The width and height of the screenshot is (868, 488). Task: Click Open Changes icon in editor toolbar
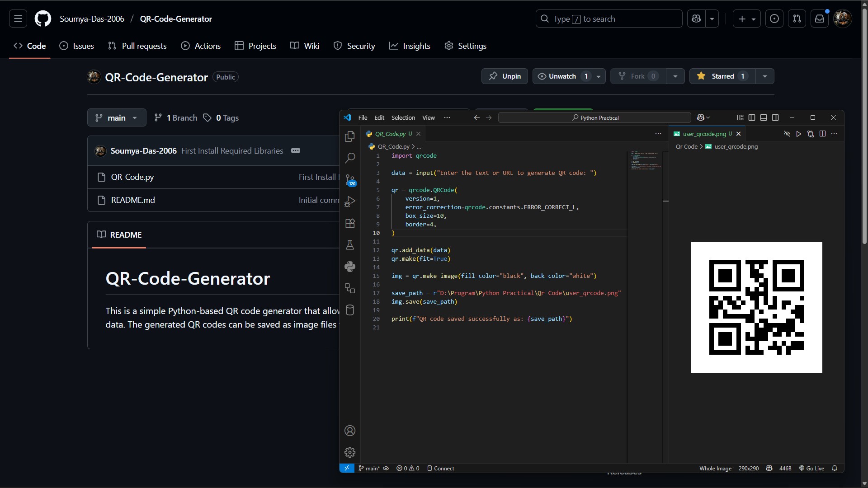(x=811, y=134)
